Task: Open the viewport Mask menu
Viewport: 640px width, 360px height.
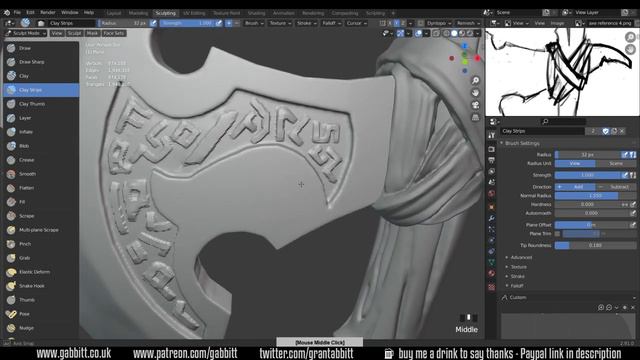Action: [x=92, y=33]
